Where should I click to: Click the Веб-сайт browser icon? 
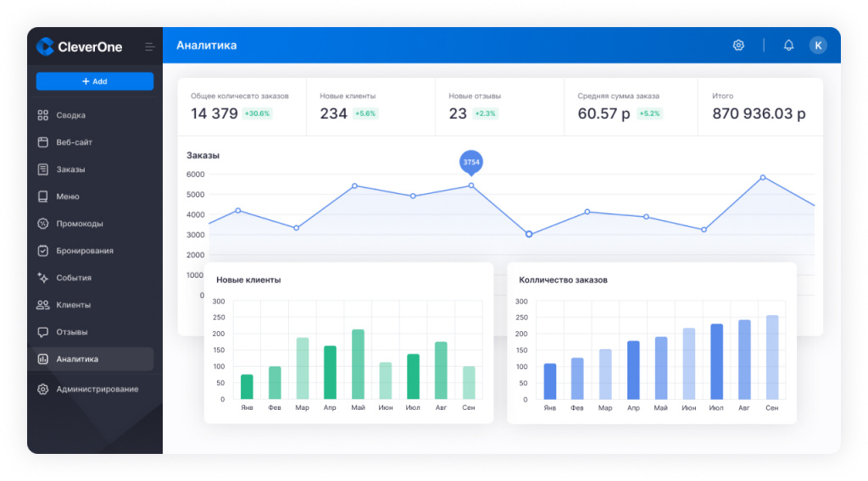tap(43, 142)
